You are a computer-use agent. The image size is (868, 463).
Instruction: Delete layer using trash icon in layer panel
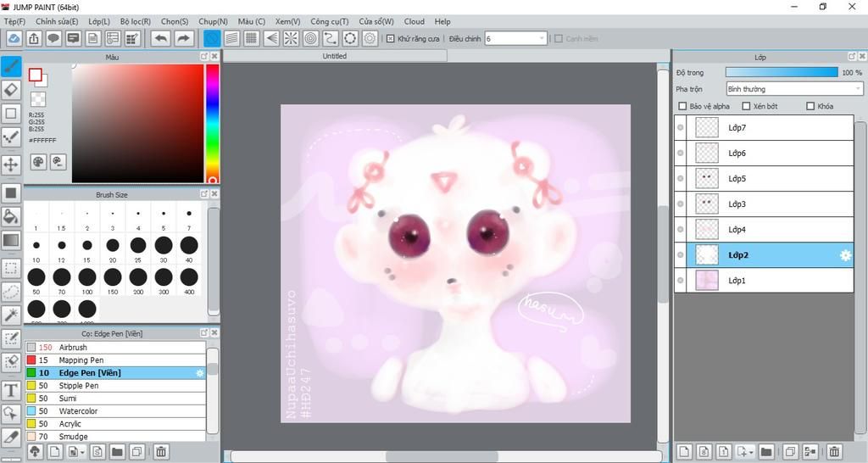834,451
